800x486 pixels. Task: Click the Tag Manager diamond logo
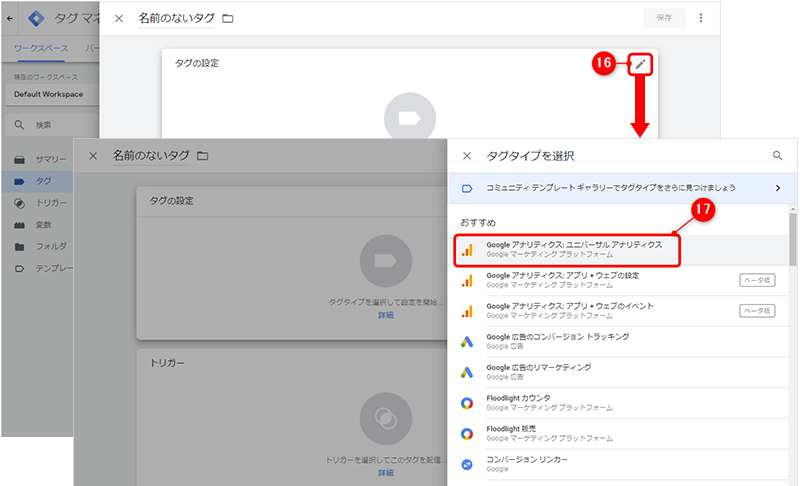(36, 18)
